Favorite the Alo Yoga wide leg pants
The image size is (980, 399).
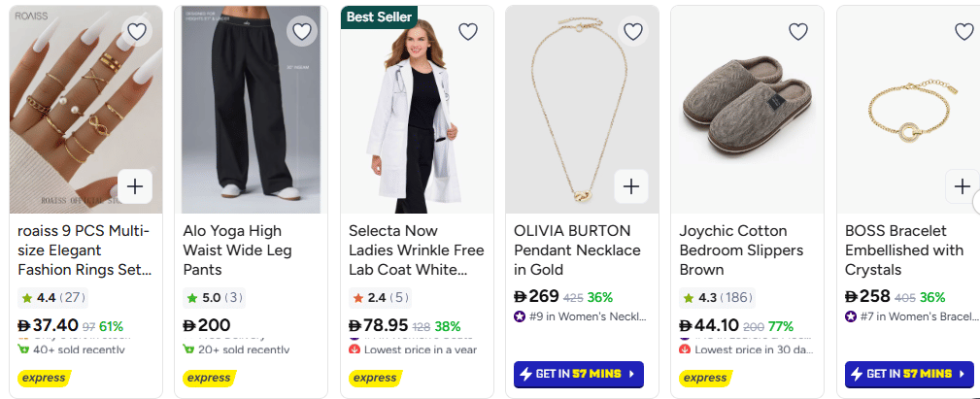point(302,32)
